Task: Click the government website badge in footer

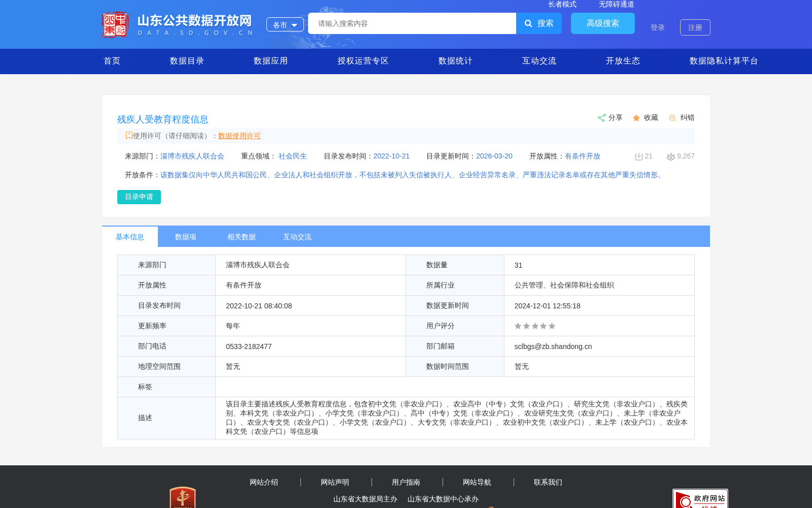Action: pyautogui.click(x=700, y=499)
